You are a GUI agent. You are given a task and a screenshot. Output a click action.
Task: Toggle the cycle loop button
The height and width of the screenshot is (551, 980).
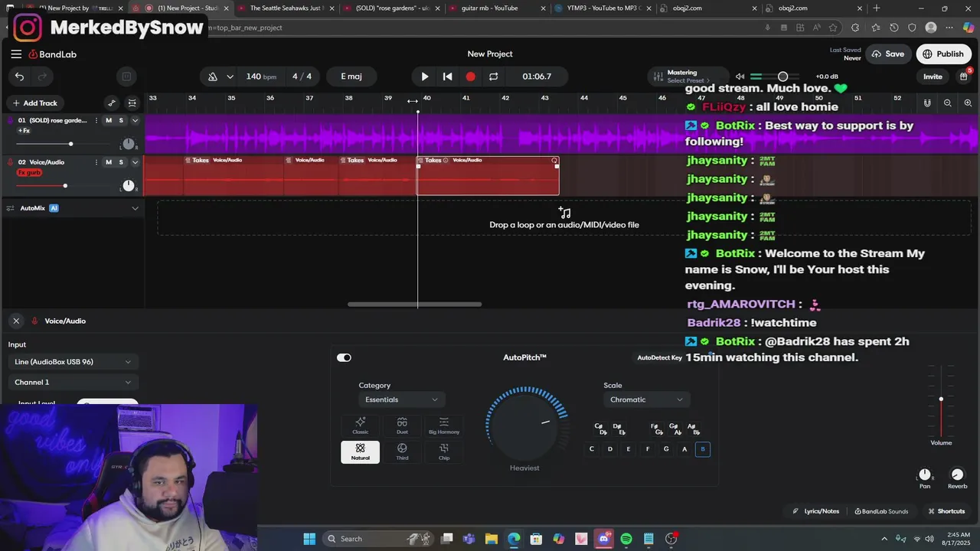point(494,77)
